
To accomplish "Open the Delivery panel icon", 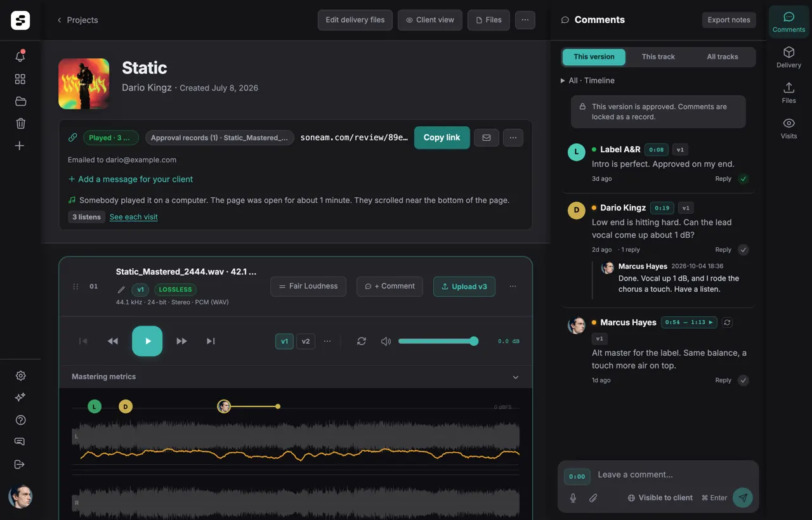I will point(789,57).
